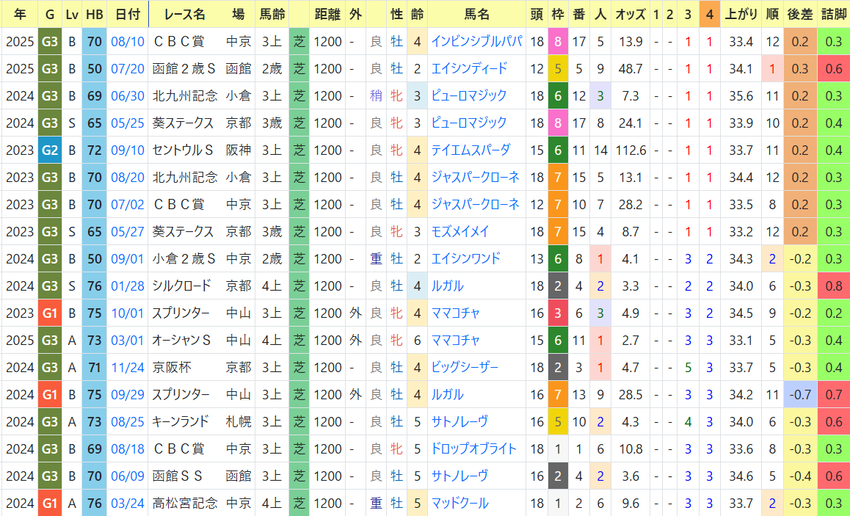Open ルガル in the シルクロード row
The width and height of the screenshot is (850, 516).
(x=447, y=286)
